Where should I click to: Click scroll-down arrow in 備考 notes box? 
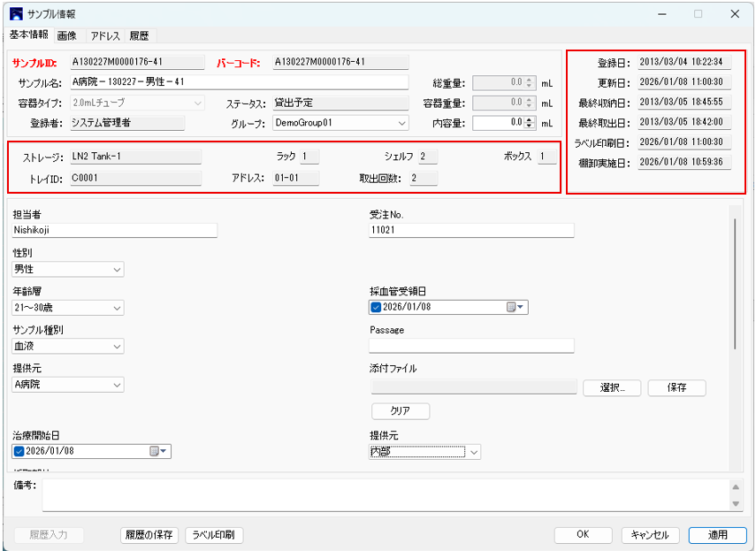(736, 503)
